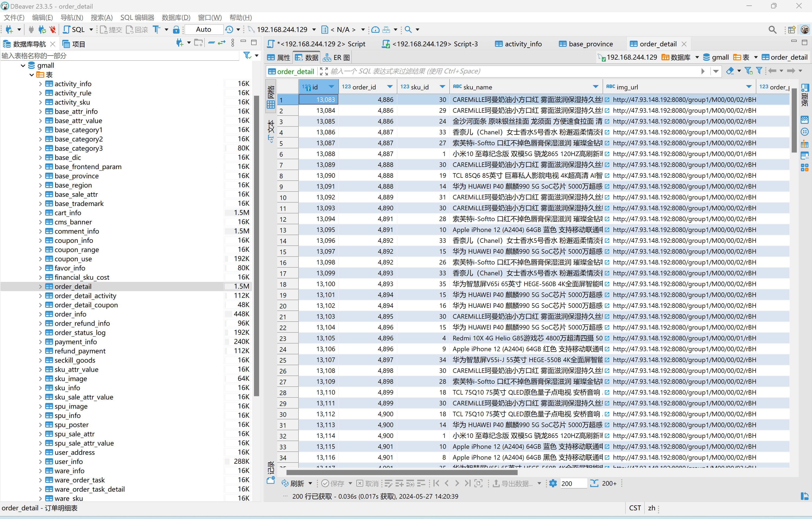
Task: Click the disconnect red plug icon
Action: click(x=52, y=30)
